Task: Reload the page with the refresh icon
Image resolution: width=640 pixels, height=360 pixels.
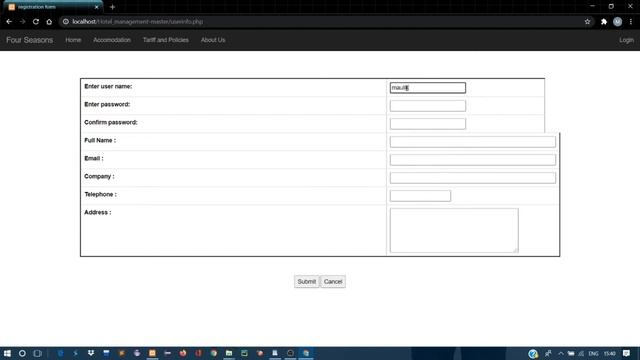Action: tap(36, 22)
